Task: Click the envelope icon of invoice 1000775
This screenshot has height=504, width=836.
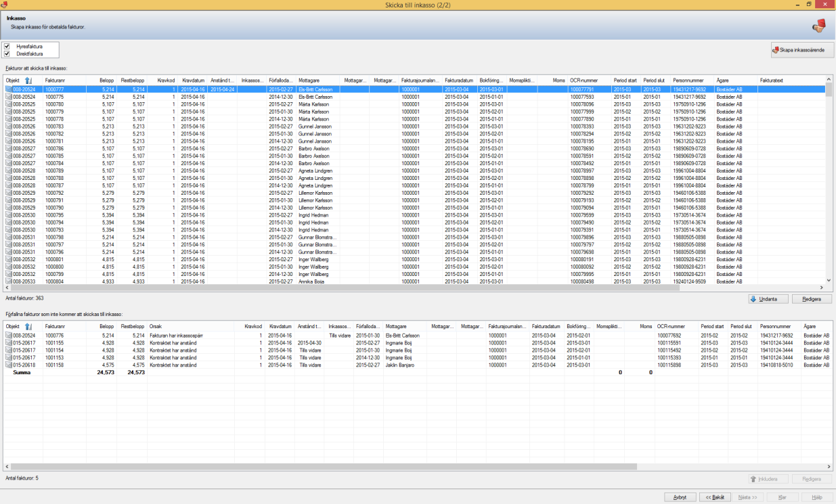Action: [x=9, y=97]
